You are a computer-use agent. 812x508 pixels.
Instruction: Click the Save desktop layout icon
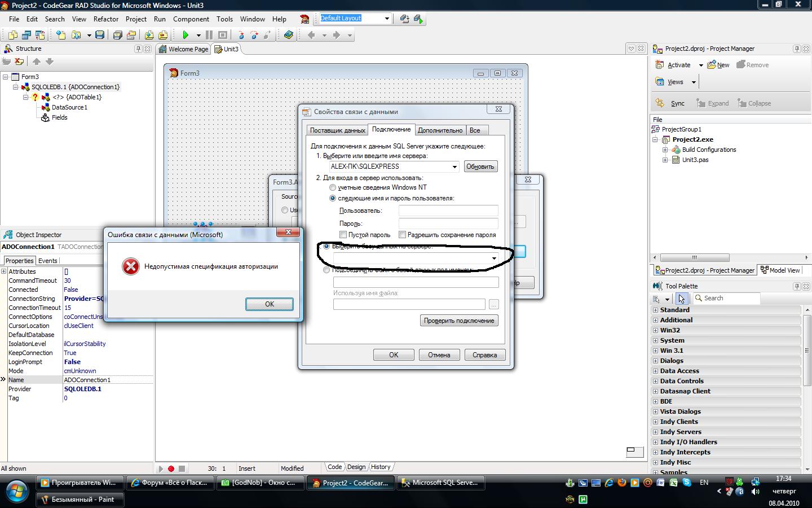pyautogui.click(x=404, y=19)
